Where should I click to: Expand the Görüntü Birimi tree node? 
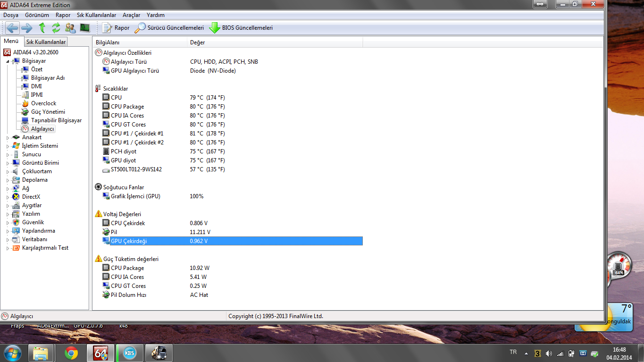point(8,163)
